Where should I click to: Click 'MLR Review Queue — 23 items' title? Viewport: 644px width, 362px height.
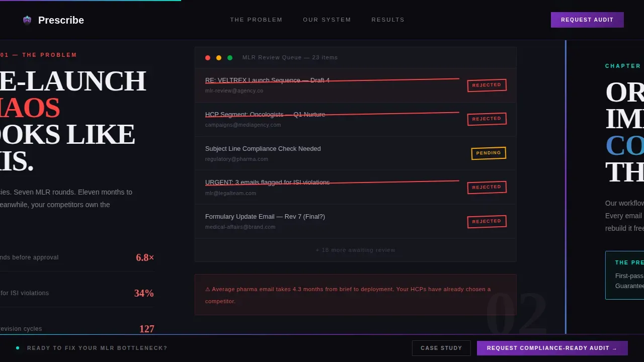point(290,57)
